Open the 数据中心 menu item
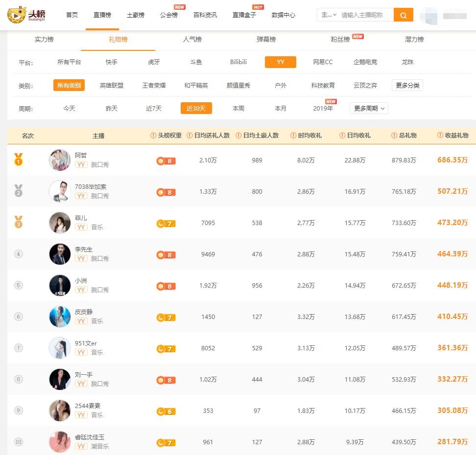Screen dimensions: 476x455 [x=284, y=15]
